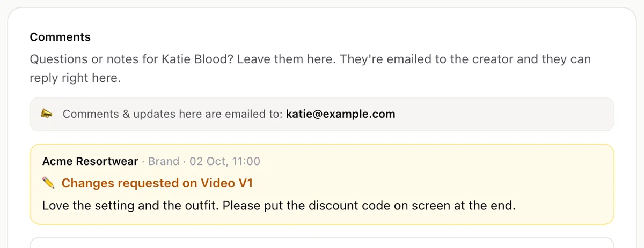644x248 pixels.
Task: Click the comment text about the discount code
Action: [279, 205]
